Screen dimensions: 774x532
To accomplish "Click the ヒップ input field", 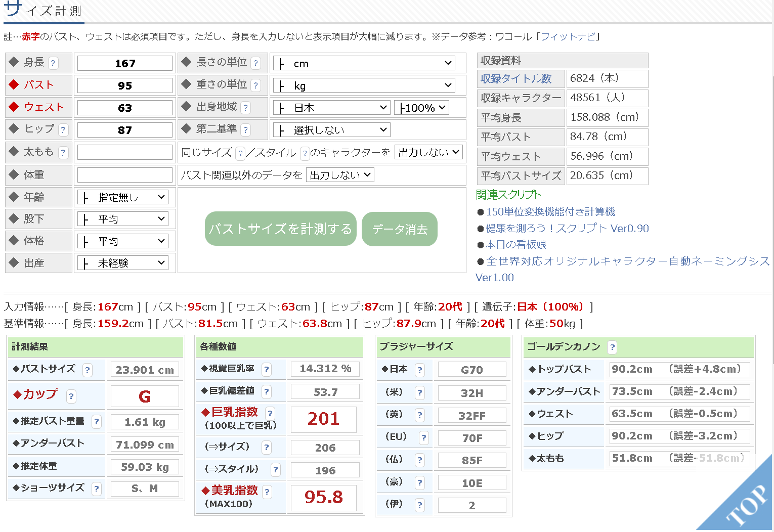I will (x=125, y=130).
